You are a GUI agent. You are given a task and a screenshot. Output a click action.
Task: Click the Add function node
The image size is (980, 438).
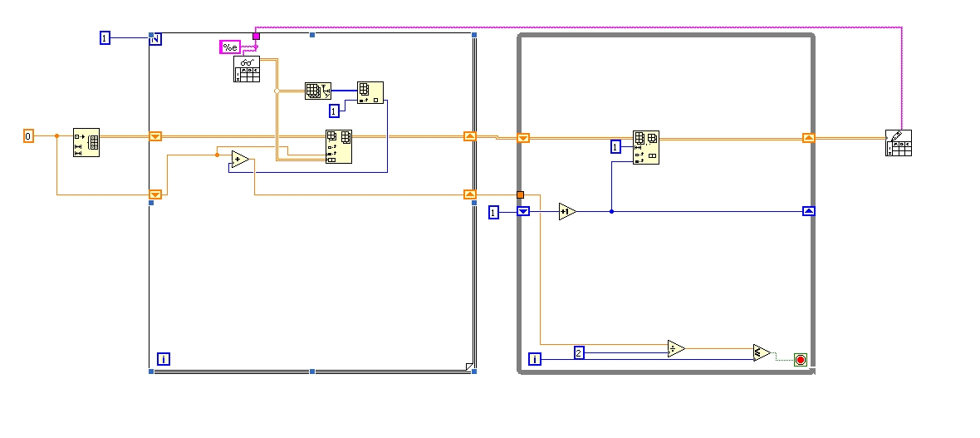(x=240, y=160)
